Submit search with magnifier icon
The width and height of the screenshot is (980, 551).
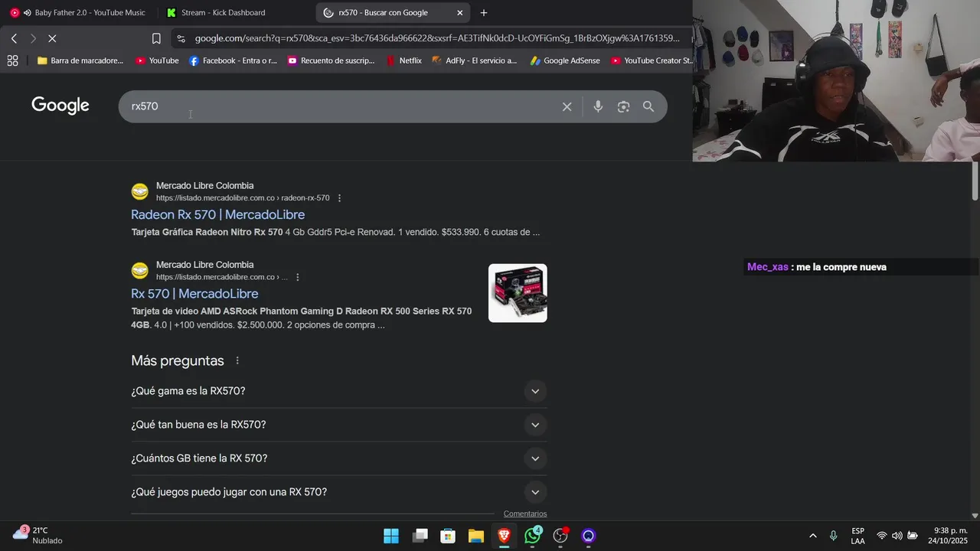648,106
